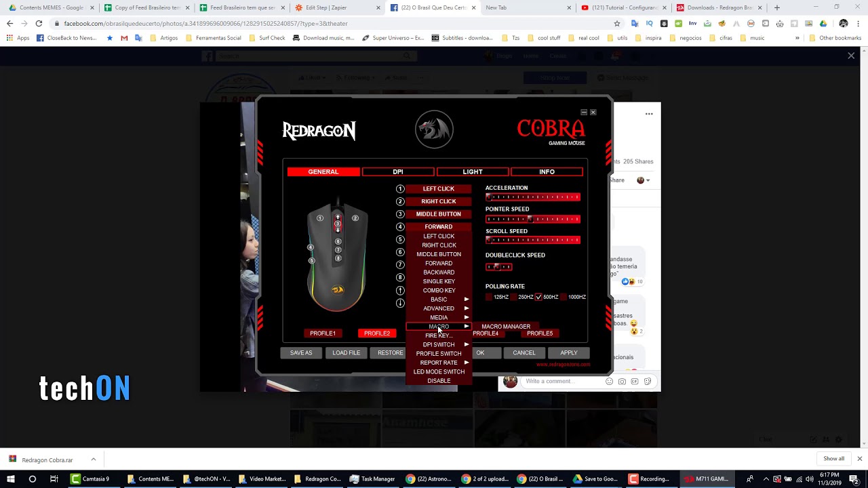Click the scroll-up arrow icon in button list
The image size is (868, 488).
pos(400,290)
